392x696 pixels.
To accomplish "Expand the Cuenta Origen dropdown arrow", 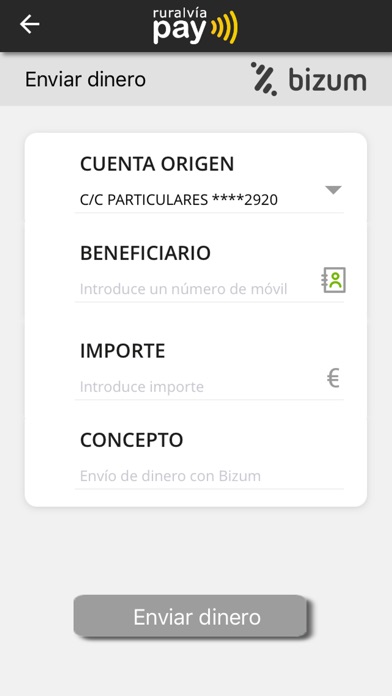I will point(333,190).
